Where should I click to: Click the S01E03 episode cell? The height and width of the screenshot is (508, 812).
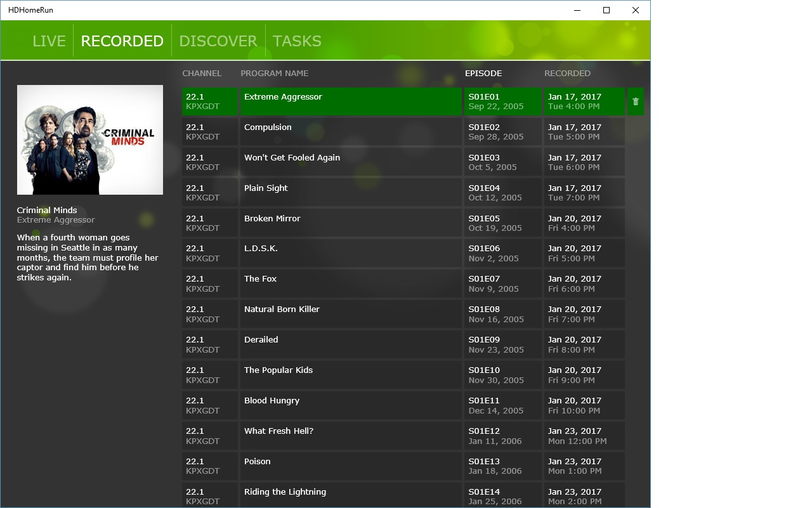(x=503, y=162)
